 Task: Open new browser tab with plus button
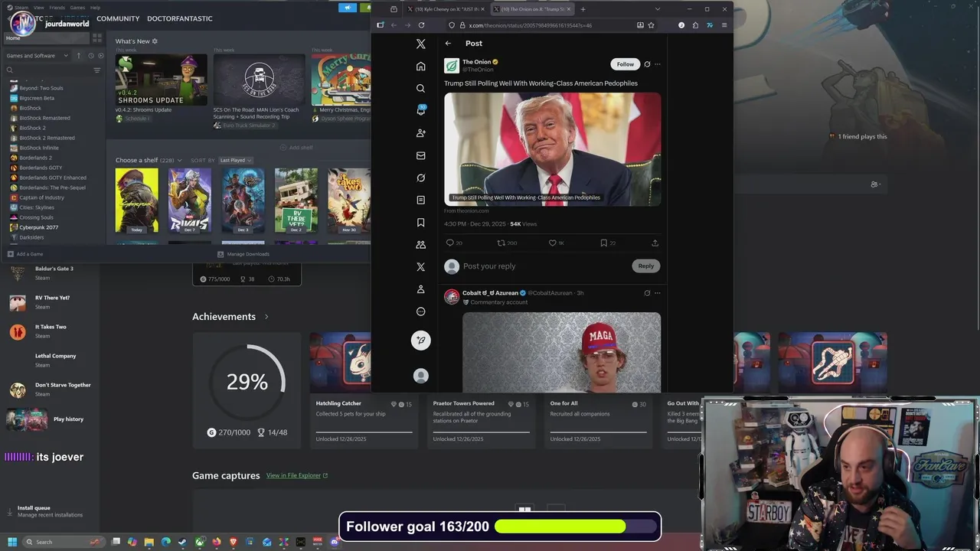[x=583, y=9]
